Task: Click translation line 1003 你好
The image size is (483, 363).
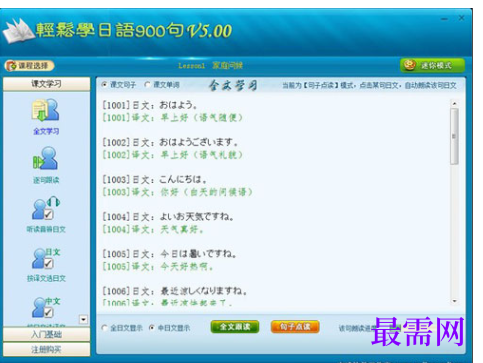Action: [177, 192]
